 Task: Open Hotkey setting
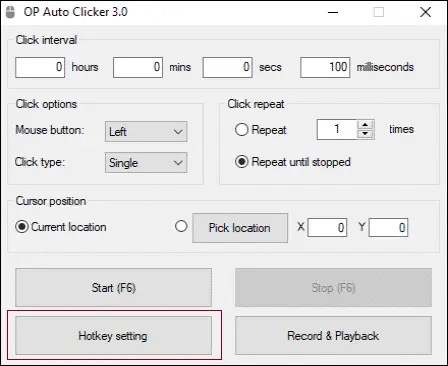pyautogui.click(x=113, y=336)
